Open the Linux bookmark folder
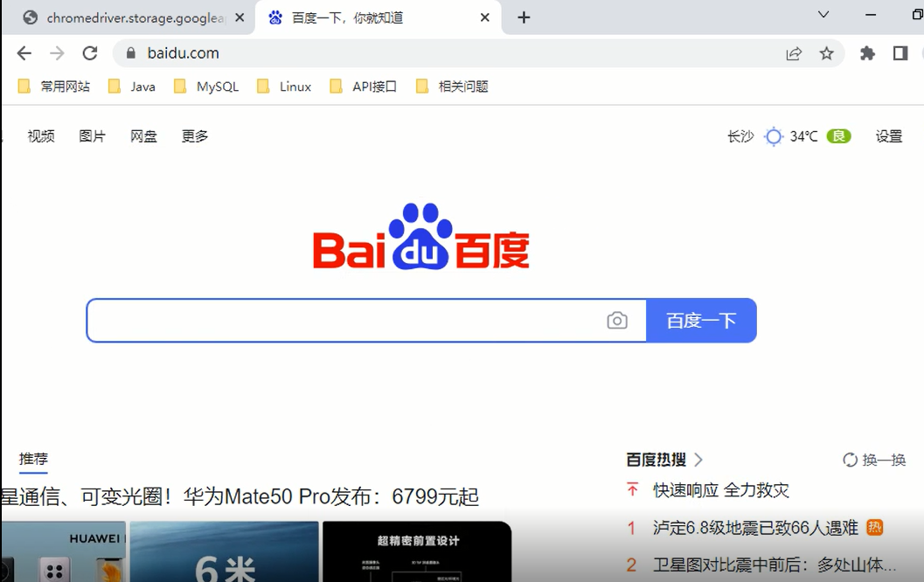 click(x=284, y=87)
